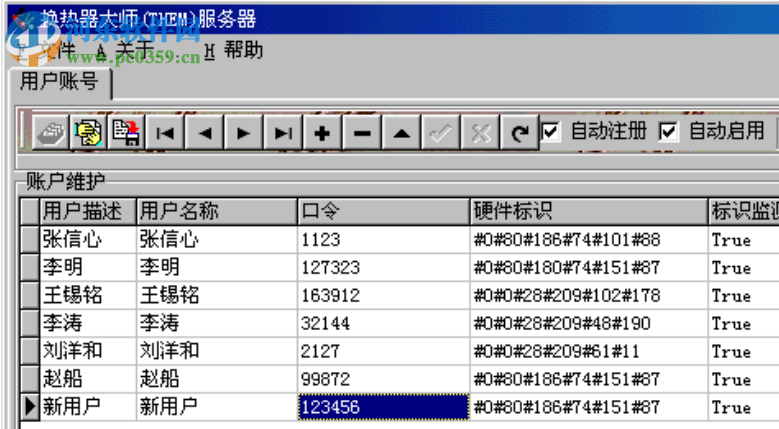Image resolution: width=779 pixels, height=429 pixels.
Task: Click password cell 99872
Action: point(384,379)
